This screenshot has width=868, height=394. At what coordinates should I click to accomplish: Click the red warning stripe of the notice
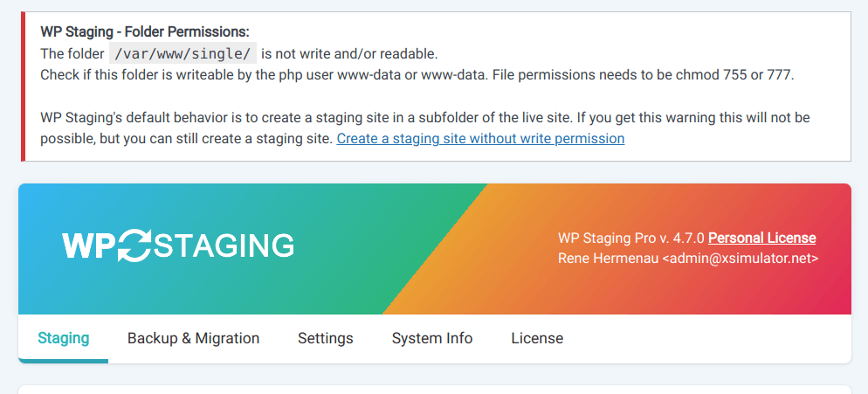pyautogui.click(x=24, y=86)
